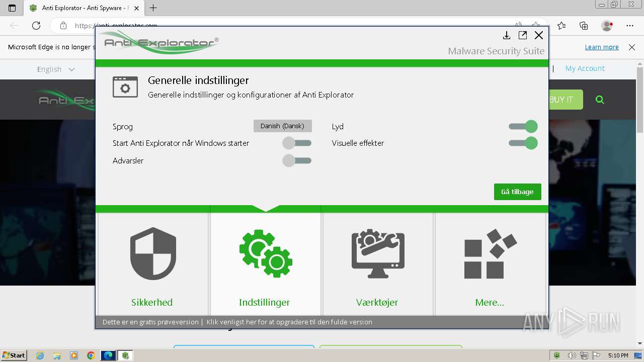
Task: Click the 'Dette er en gratis prøveversion' text
Action: click(150, 322)
